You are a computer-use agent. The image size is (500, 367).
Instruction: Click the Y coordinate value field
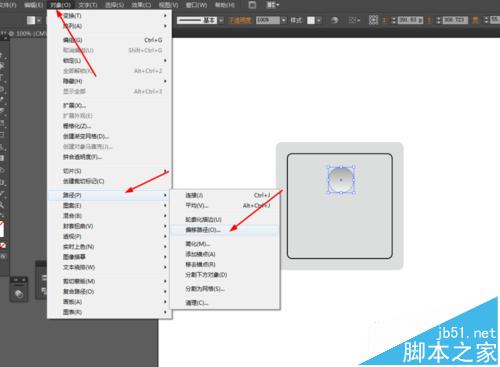tap(455, 20)
